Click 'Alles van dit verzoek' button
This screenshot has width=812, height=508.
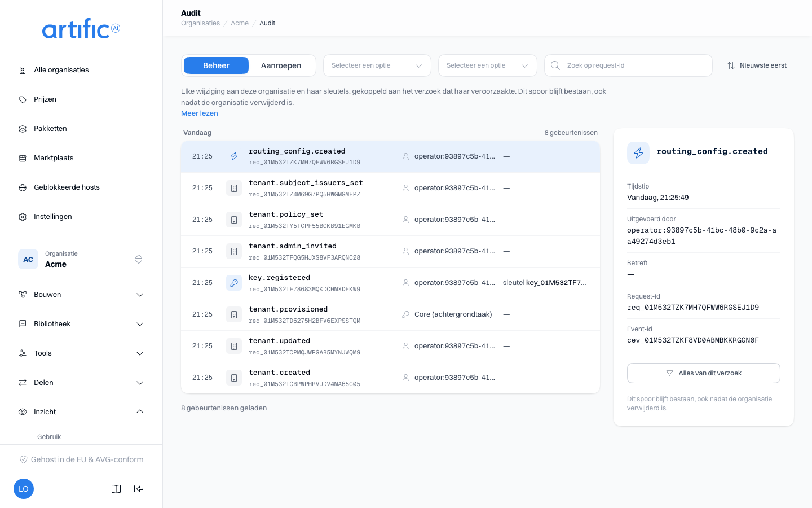[x=704, y=373]
